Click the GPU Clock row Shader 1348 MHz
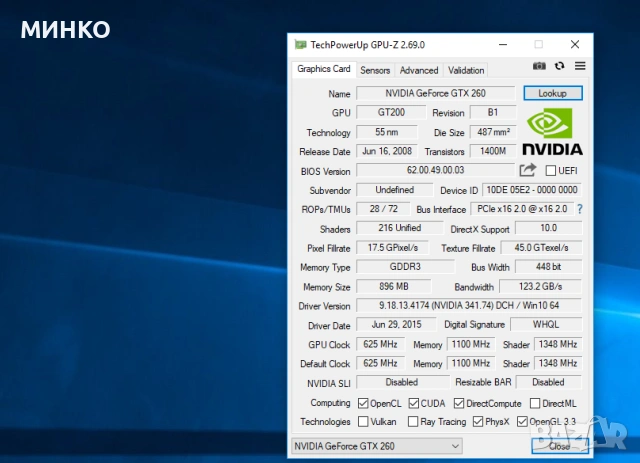 pos(558,344)
